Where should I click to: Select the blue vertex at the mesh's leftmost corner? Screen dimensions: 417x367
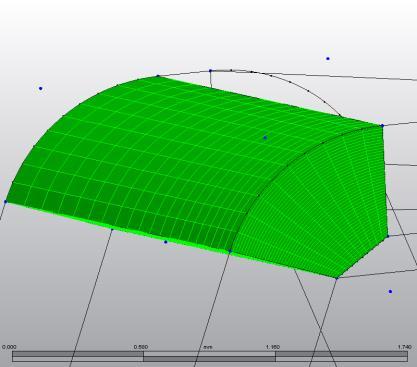(x=5, y=202)
